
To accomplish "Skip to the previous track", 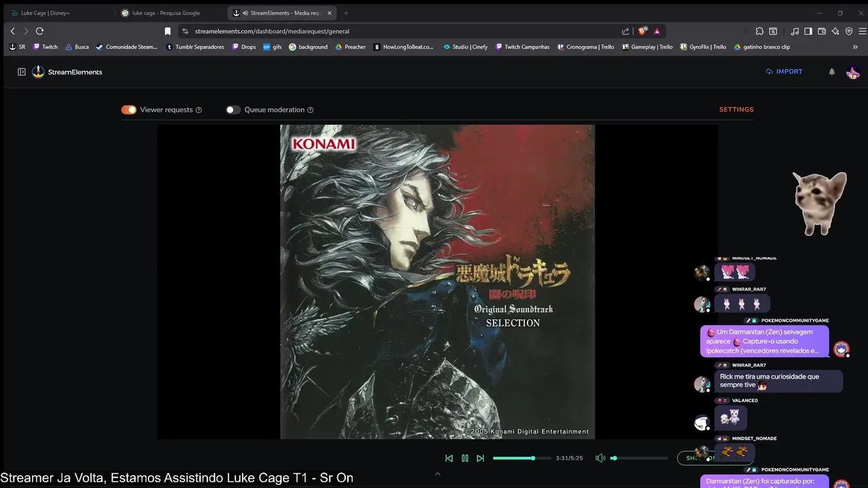I will pyautogui.click(x=449, y=458).
